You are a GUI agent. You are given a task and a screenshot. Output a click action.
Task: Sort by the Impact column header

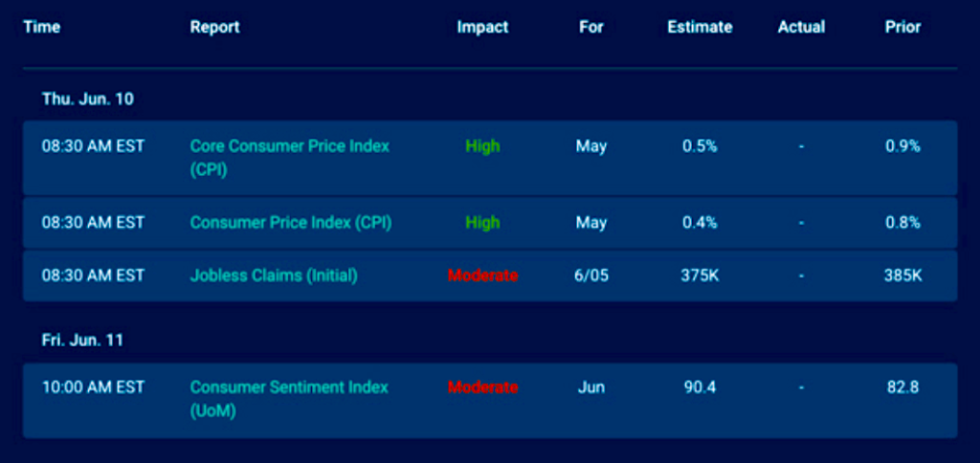tap(482, 27)
